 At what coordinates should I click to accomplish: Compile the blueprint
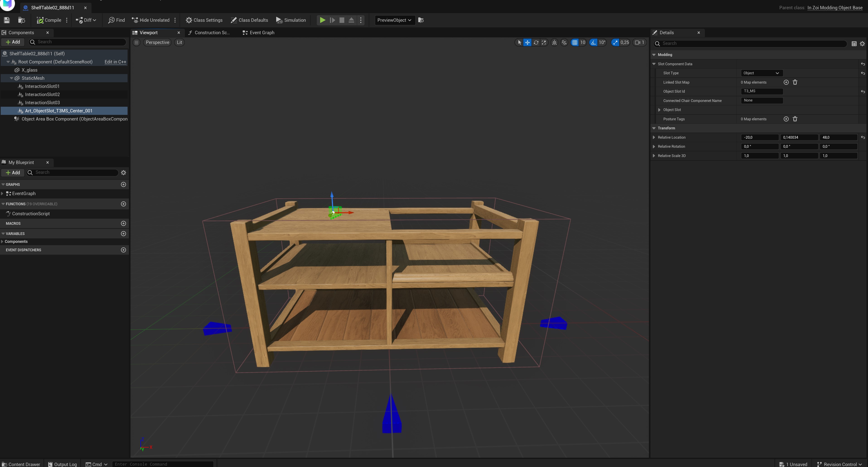[49, 20]
